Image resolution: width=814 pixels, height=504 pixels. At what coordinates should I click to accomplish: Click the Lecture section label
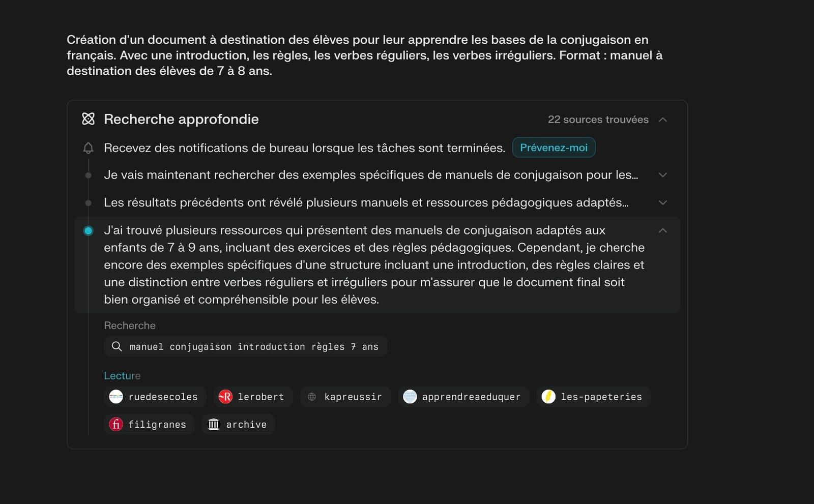click(x=122, y=376)
